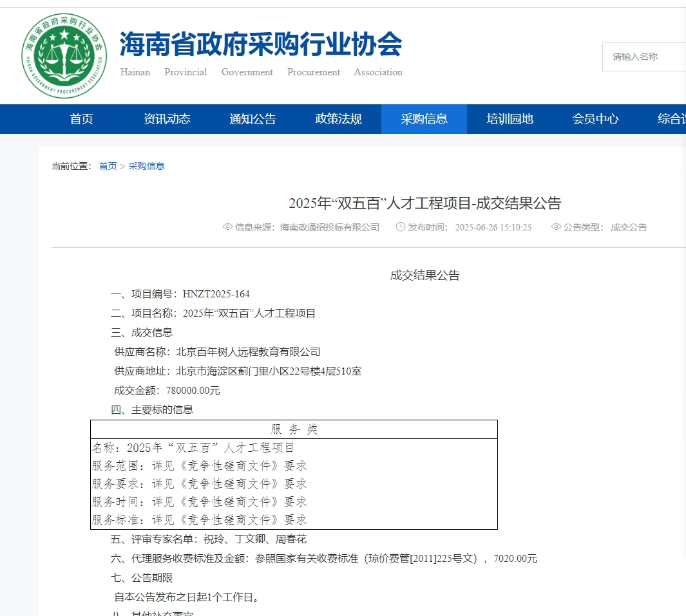
Task: Open the 首页 navigation menu item
Action: (x=81, y=119)
